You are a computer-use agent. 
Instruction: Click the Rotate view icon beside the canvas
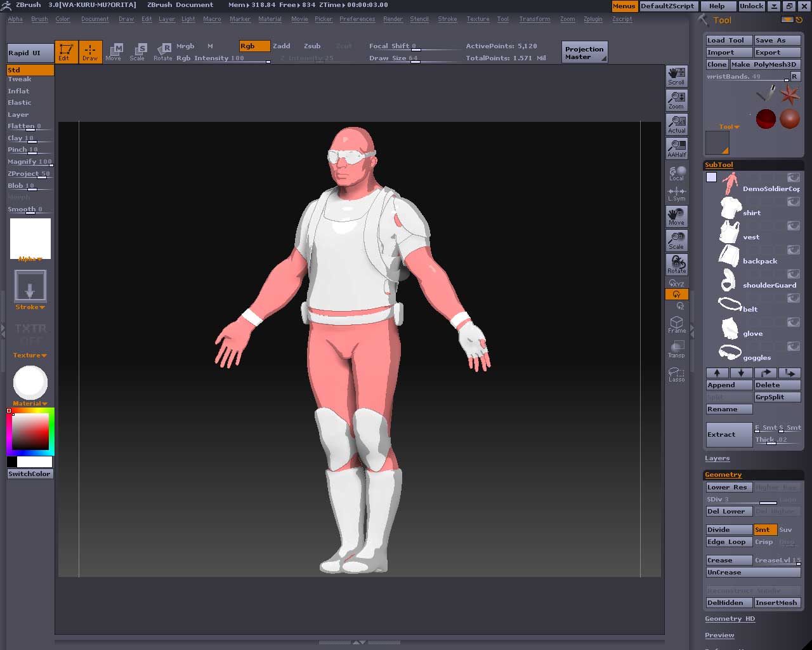(x=677, y=265)
